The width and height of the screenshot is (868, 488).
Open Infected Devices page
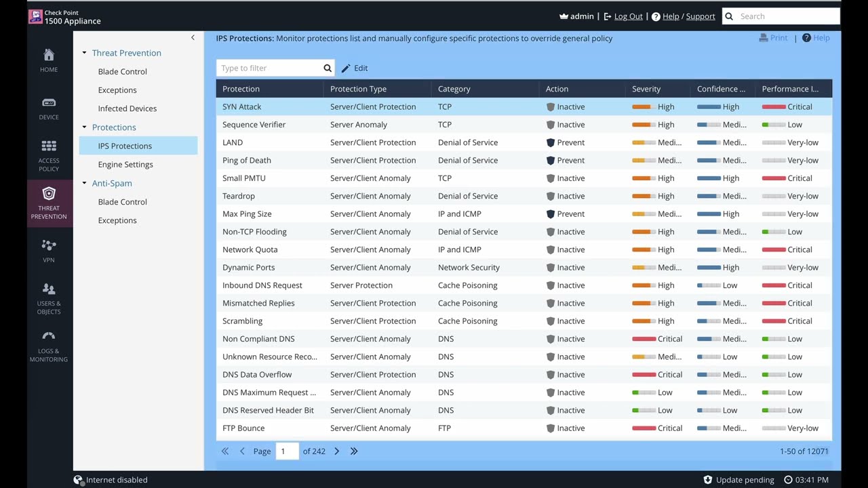pos(127,108)
